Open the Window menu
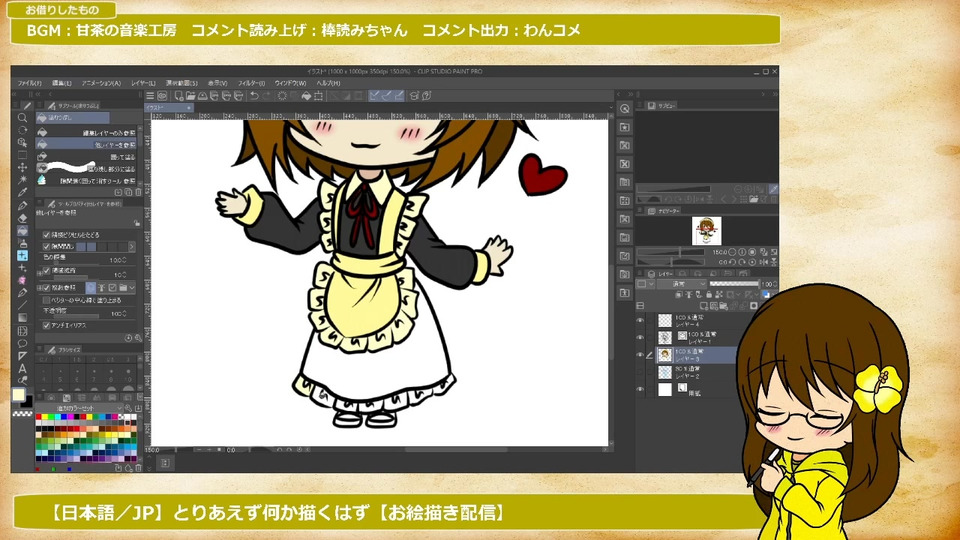Screen dimensions: 960x540 click(x=290, y=83)
